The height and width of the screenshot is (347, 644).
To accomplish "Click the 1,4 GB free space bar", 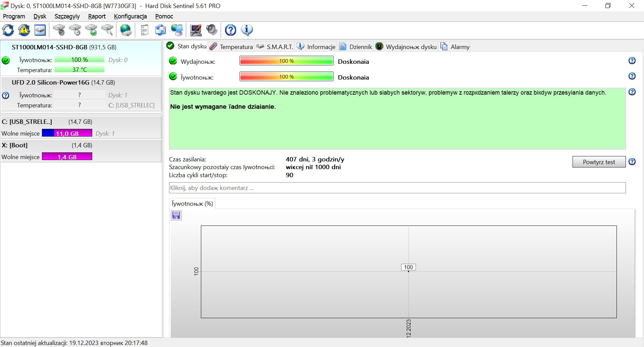I will pyautogui.click(x=67, y=157).
